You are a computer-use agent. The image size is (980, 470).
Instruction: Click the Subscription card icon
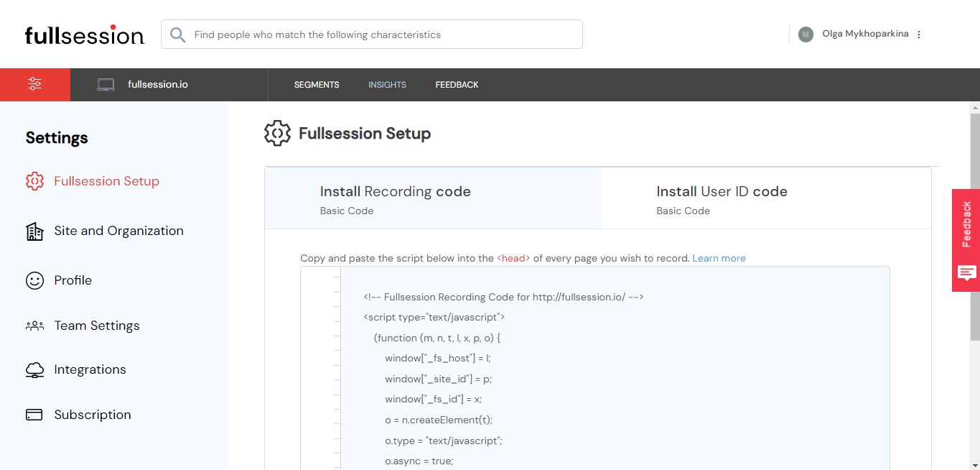tap(34, 415)
